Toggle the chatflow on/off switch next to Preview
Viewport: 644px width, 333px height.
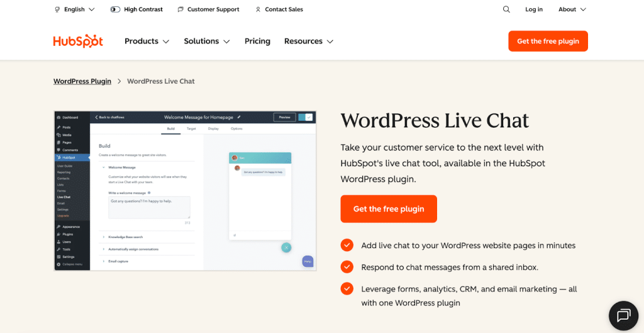coord(306,117)
